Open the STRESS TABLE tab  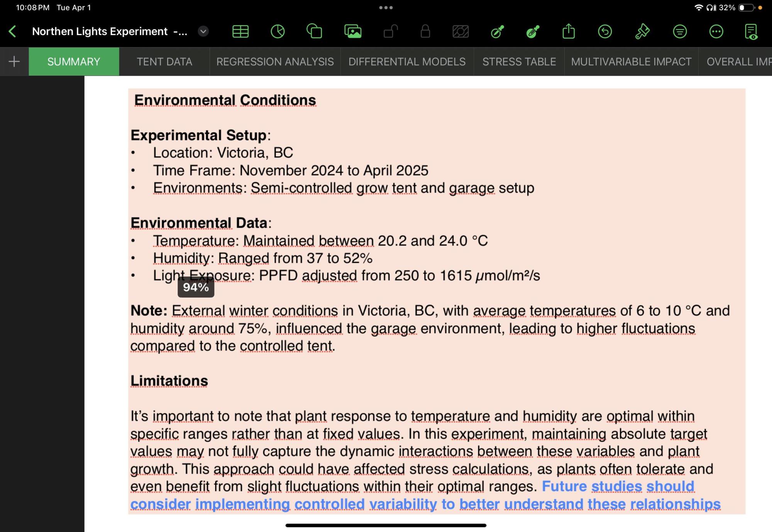tap(519, 62)
